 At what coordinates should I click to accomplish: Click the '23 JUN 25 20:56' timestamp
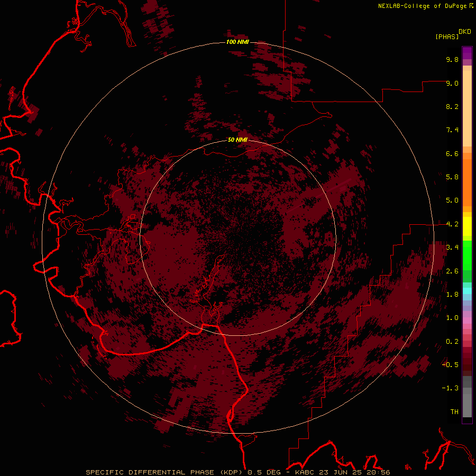354,472
